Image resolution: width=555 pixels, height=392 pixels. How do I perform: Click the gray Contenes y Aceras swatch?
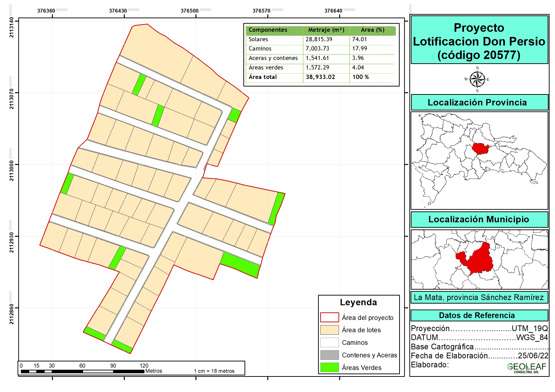point(329,355)
